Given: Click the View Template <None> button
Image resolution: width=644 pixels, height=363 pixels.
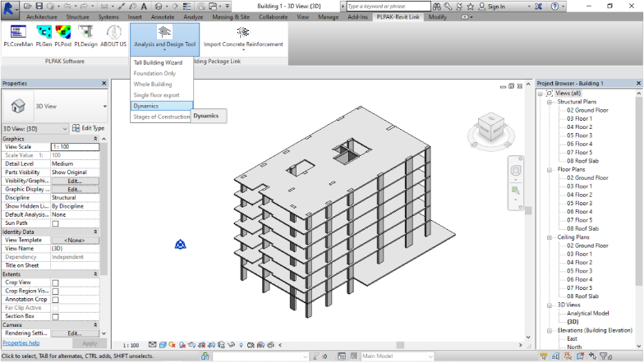Looking at the screenshot, I should (x=75, y=240).
